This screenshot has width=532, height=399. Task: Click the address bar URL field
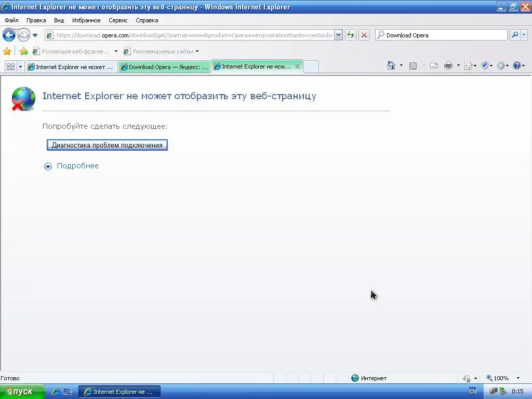point(194,35)
